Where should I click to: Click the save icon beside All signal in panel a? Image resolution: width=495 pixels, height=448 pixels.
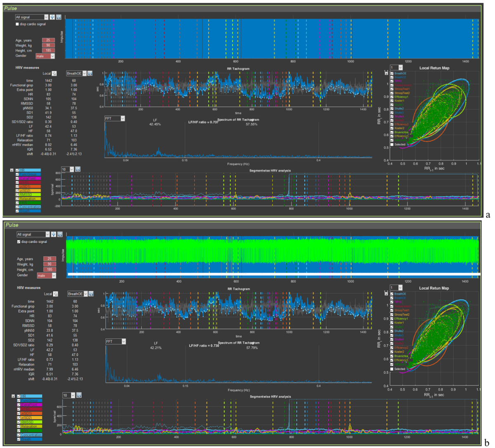pyautogui.click(x=59, y=17)
